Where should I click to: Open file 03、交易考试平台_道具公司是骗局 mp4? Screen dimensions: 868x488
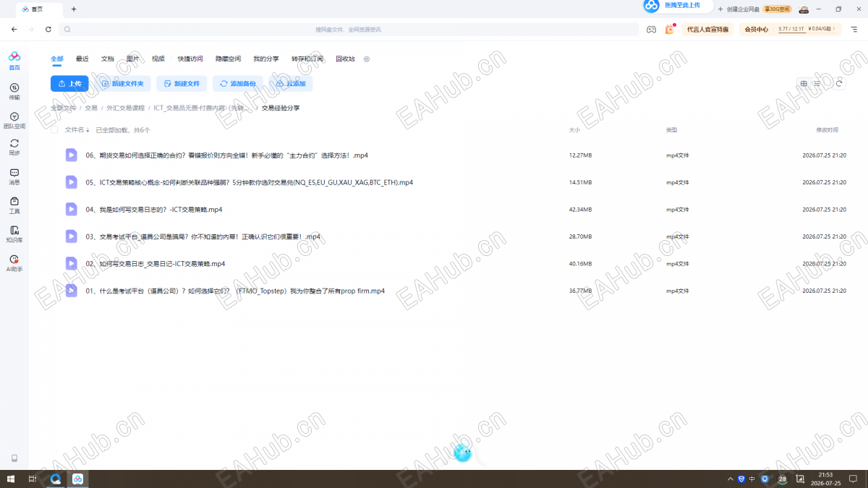203,236
